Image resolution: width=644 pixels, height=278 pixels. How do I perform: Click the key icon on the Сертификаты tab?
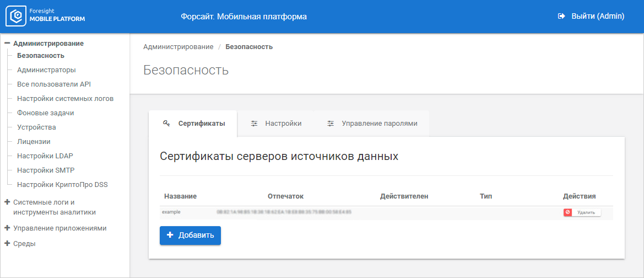click(166, 124)
